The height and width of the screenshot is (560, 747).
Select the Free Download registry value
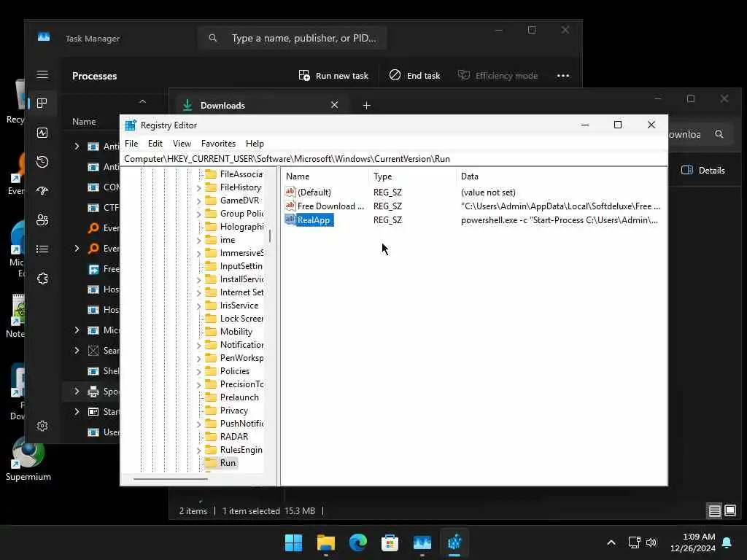pyautogui.click(x=330, y=206)
